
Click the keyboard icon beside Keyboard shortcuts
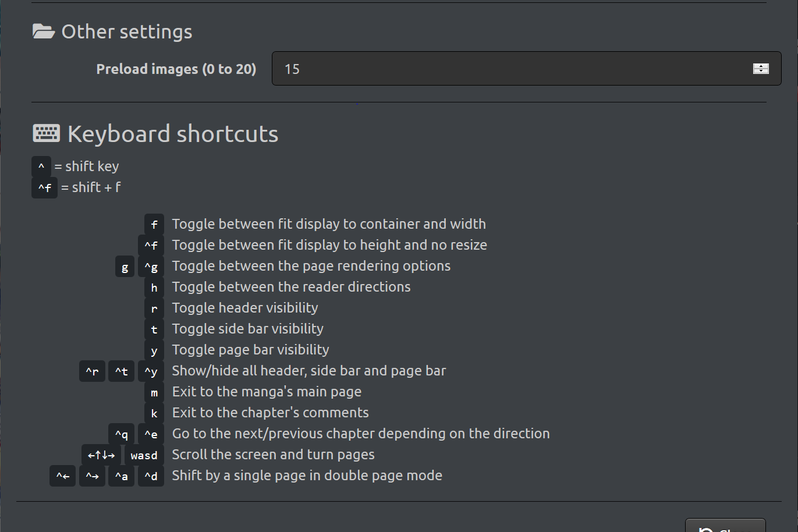coord(46,133)
